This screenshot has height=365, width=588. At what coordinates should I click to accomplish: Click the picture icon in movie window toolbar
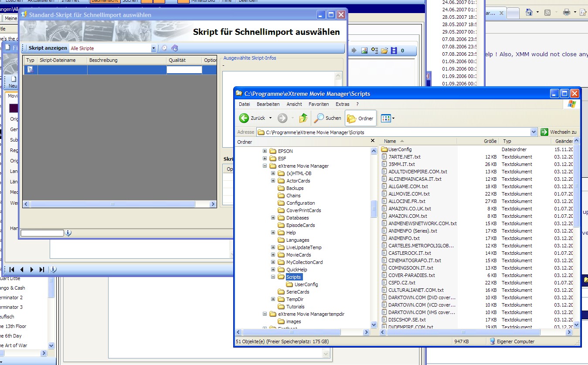tap(364, 51)
